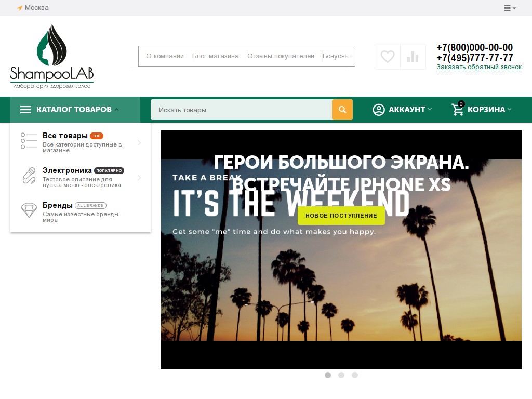Collapse the Каталог товаров menu chevron
Viewport: 532px width, 399px height.
(117, 109)
